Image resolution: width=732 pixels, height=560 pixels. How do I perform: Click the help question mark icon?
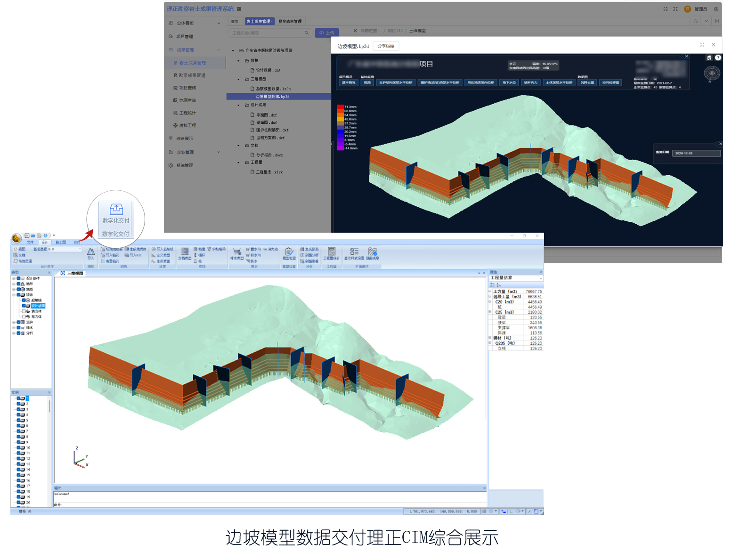click(x=718, y=58)
